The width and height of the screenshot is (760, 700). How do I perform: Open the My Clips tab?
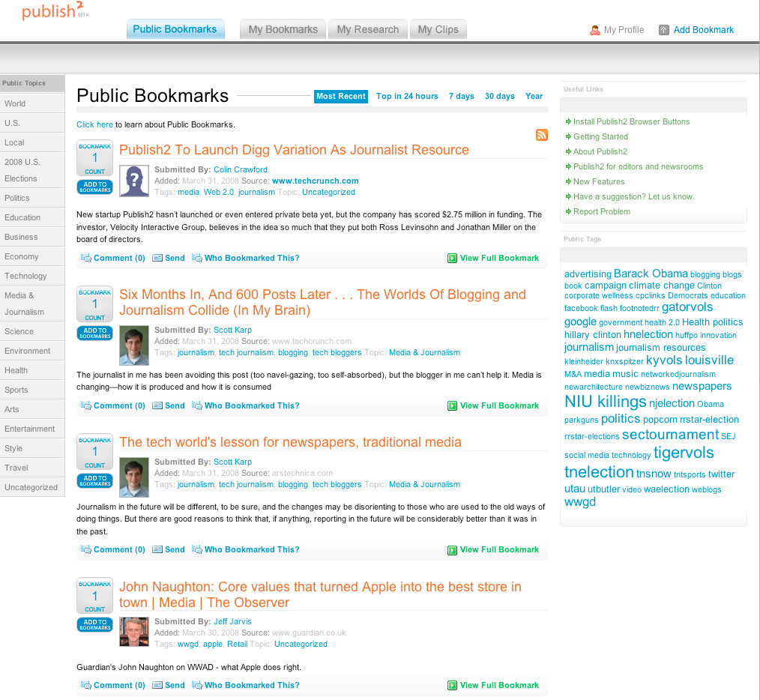coord(438,29)
